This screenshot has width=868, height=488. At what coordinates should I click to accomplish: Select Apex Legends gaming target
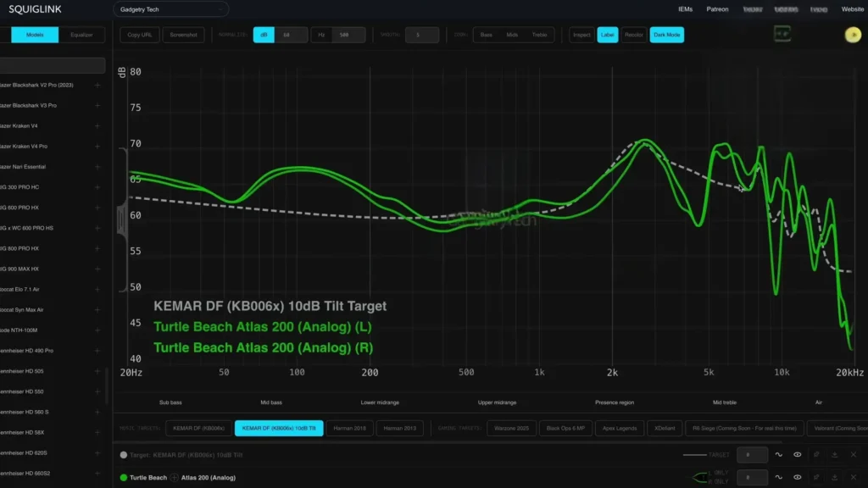point(620,428)
